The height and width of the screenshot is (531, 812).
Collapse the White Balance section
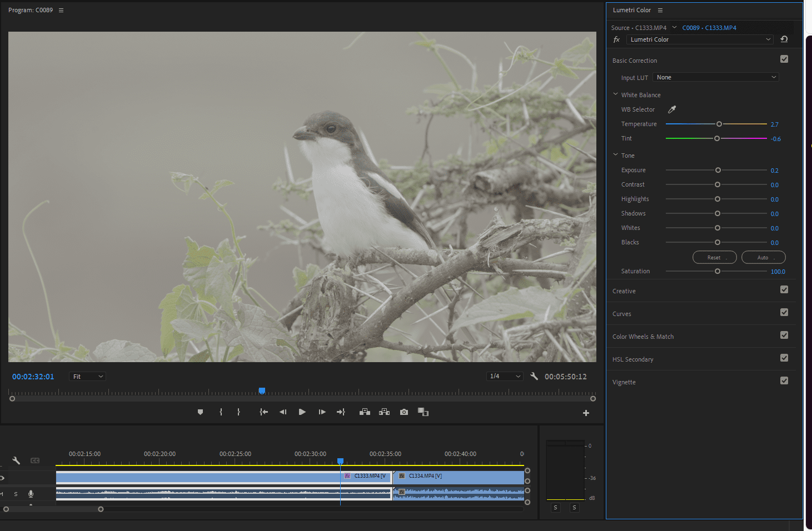point(615,94)
